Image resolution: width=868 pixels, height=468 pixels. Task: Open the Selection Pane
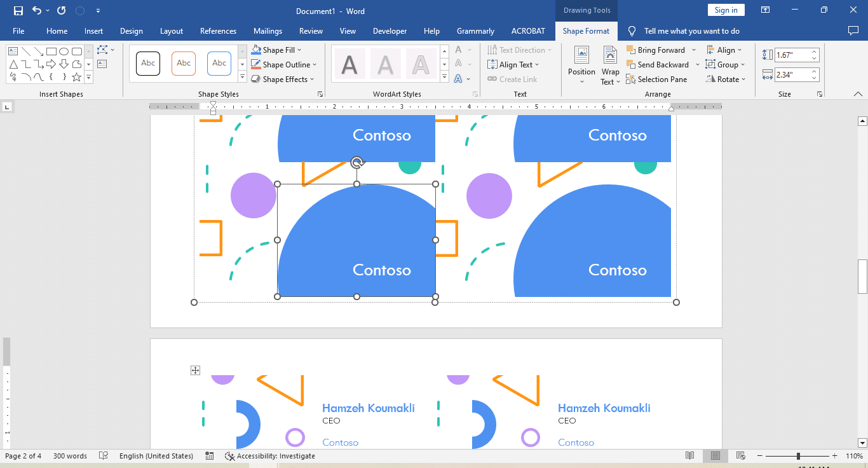[x=656, y=79]
